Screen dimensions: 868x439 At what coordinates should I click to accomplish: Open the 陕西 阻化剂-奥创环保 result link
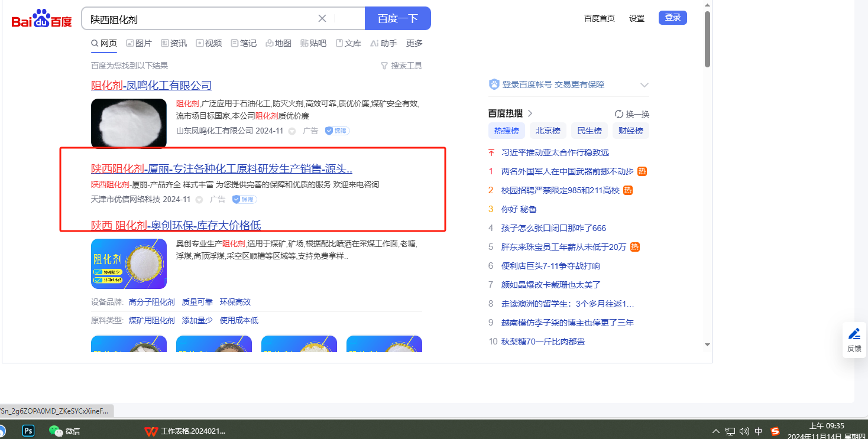pyautogui.click(x=176, y=225)
